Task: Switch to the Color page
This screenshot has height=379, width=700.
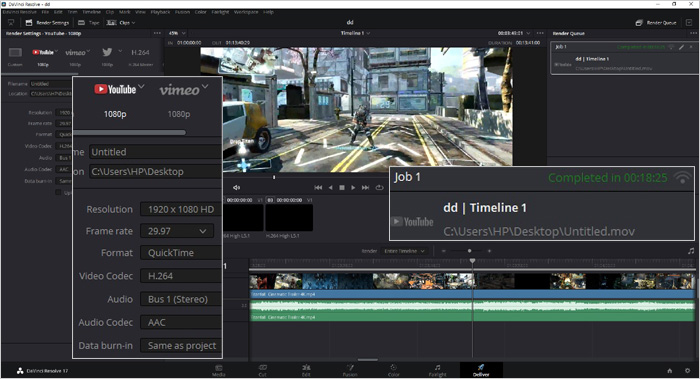Action: (x=394, y=371)
